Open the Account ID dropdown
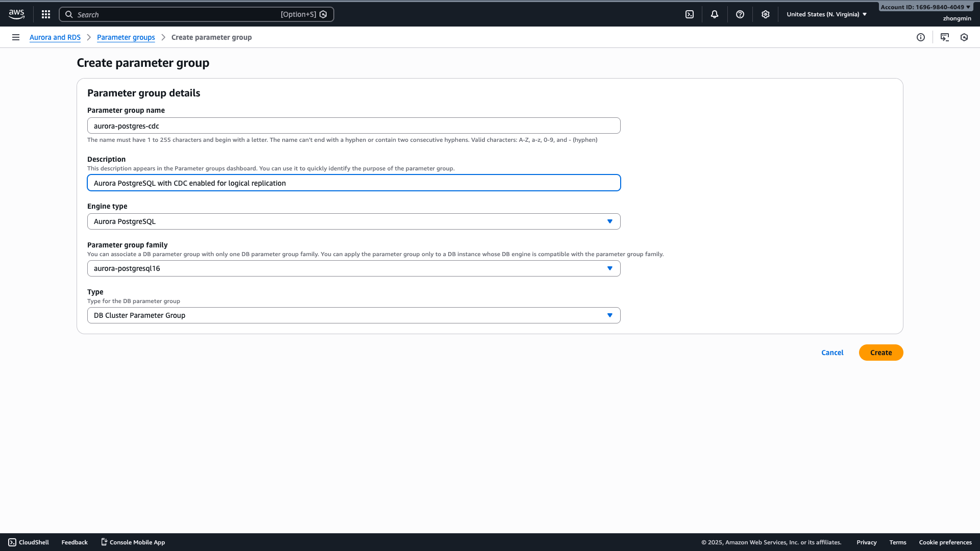The image size is (980, 551). 925,7
